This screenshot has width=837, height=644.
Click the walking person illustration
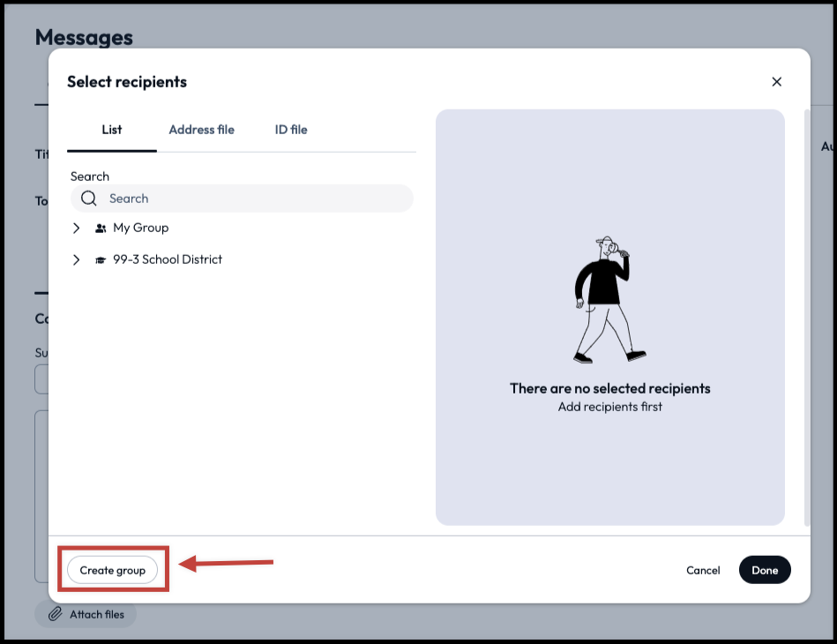click(609, 300)
